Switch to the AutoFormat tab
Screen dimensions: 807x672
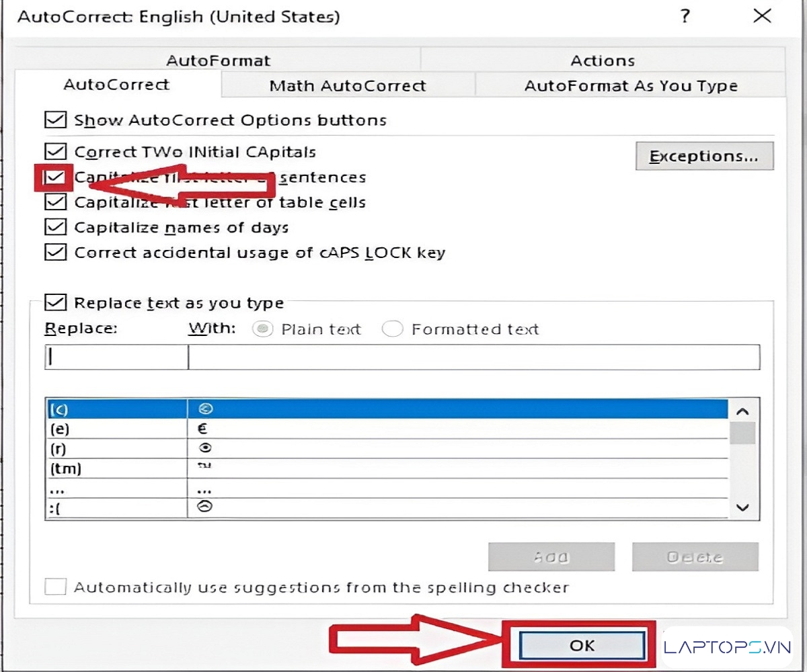[218, 60]
